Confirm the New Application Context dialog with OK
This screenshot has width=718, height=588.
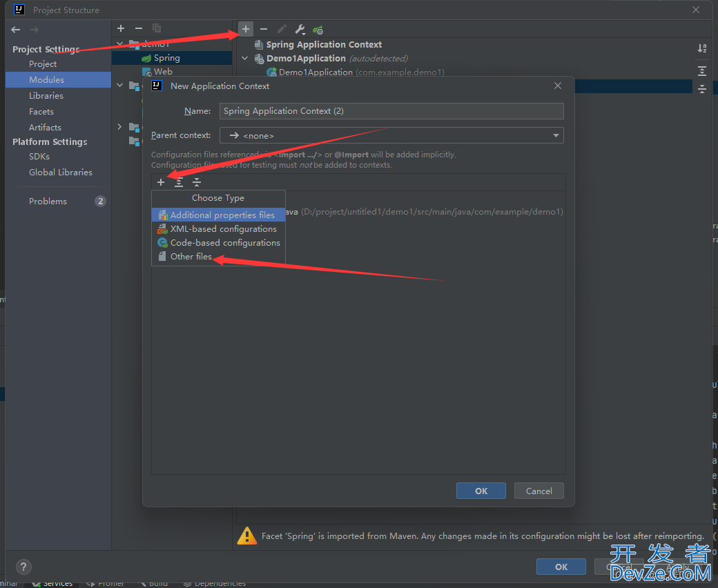coord(481,491)
